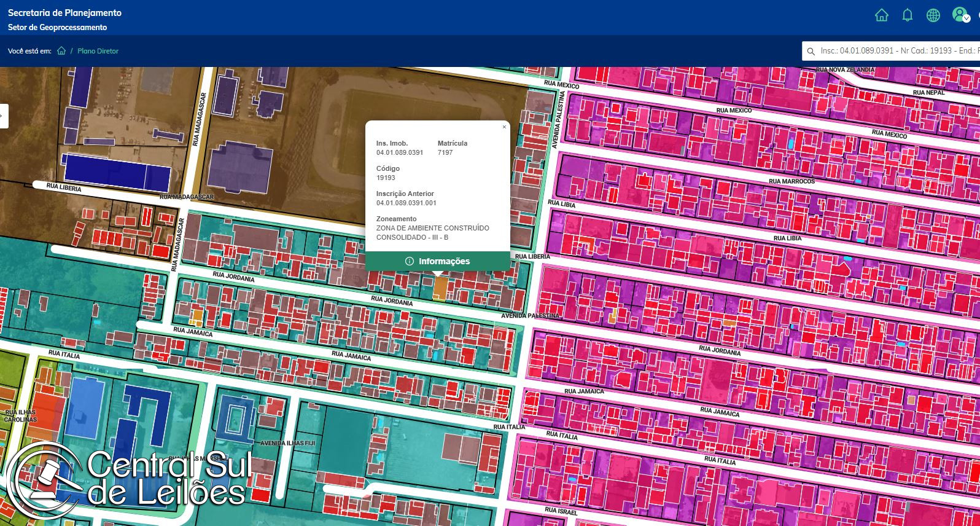
Task: Click the Código value 19193
Action: (386, 178)
